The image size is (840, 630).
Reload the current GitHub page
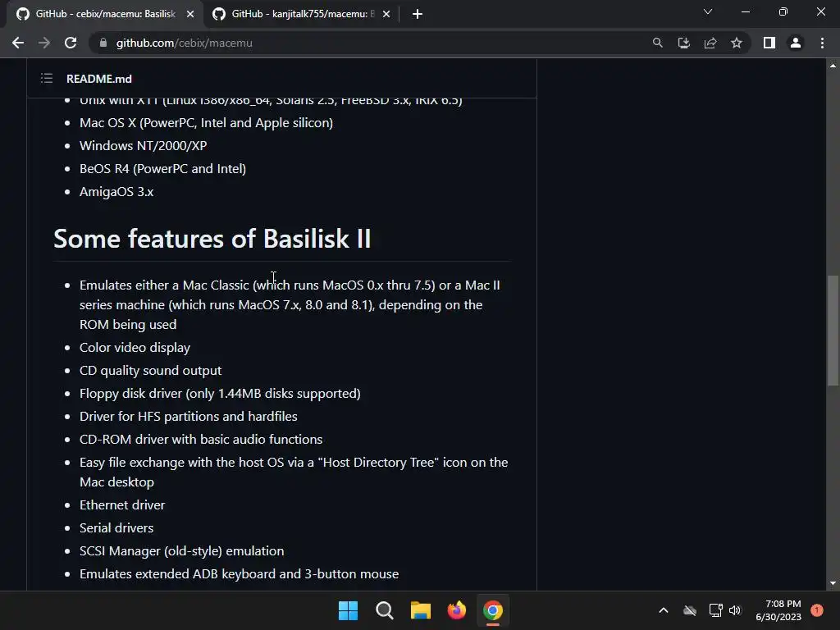(x=71, y=43)
